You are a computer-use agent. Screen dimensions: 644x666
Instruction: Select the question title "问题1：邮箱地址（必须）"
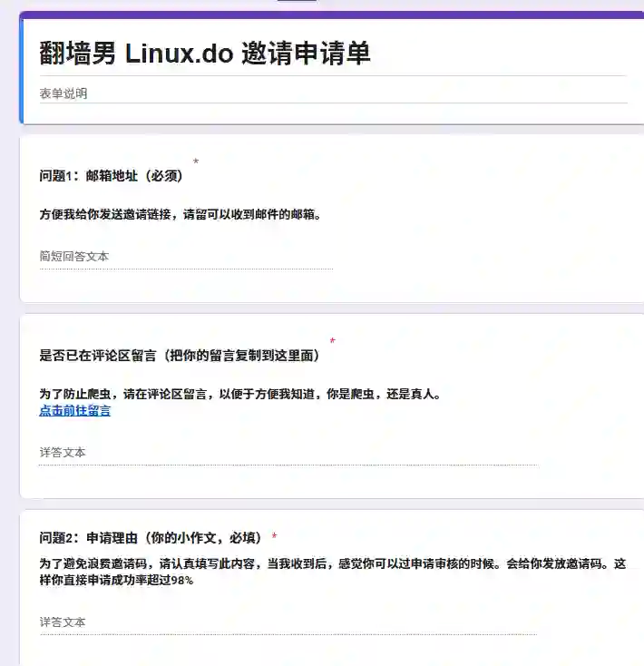click(x=112, y=176)
